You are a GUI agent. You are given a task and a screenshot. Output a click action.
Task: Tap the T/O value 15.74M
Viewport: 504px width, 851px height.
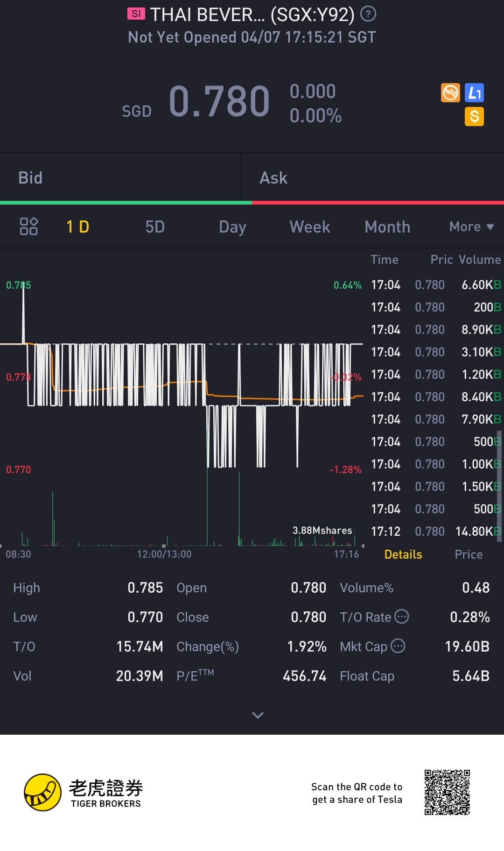[x=140, y=646]
